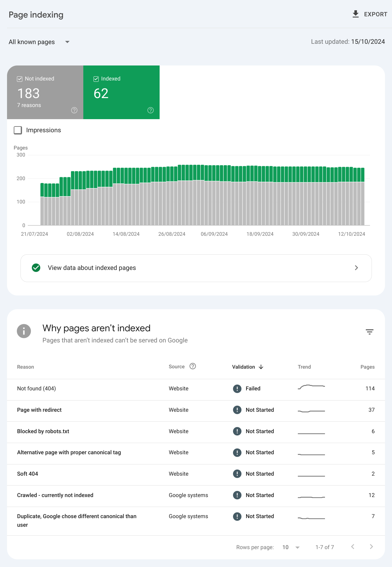Click the Validation sort arrow
Image resolution: width=392 pixels, height=567 pixels.
tap(261, 367)
